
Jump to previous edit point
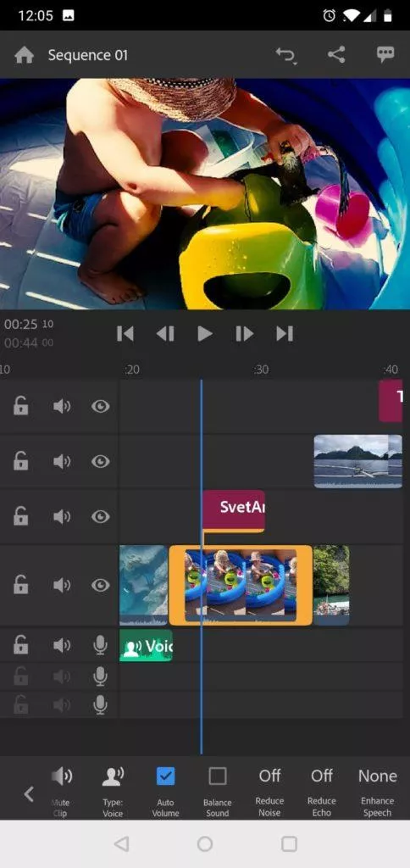click(125, 333)
